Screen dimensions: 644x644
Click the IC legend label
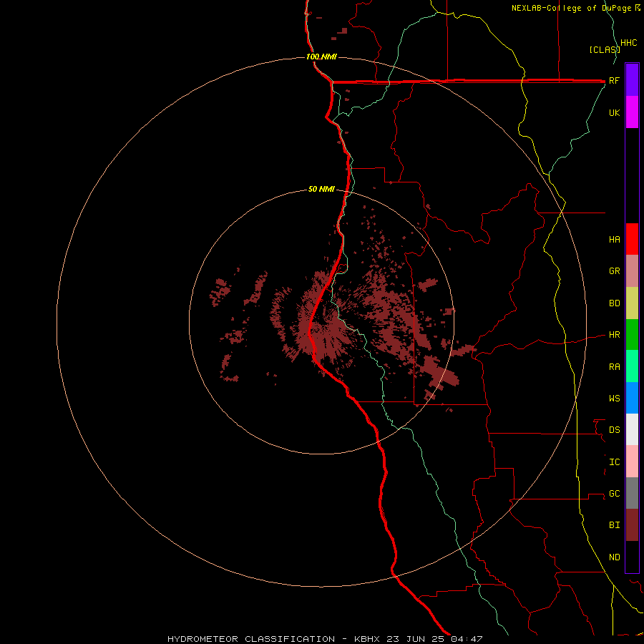click(615, 462)
